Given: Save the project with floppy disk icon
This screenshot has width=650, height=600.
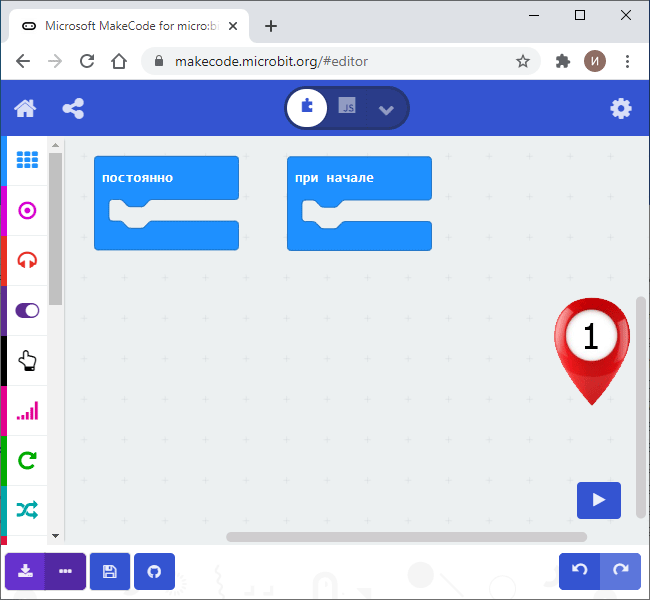Looking at the screenshot, I should [x=110, y=571].
